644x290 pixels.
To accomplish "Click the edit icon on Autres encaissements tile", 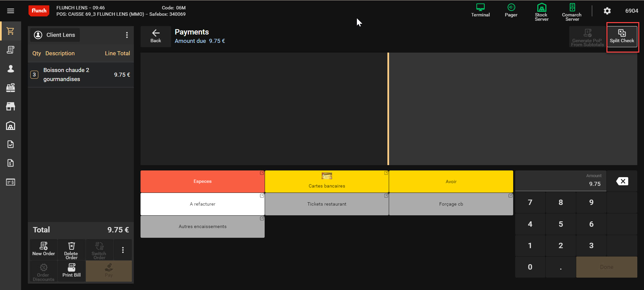I will click(262, 218).
